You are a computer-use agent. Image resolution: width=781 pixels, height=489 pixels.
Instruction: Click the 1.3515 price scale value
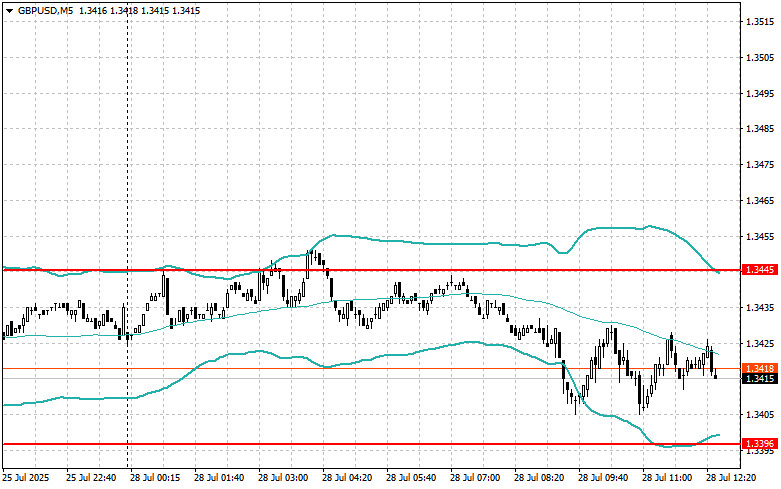(x=760, y=22)
